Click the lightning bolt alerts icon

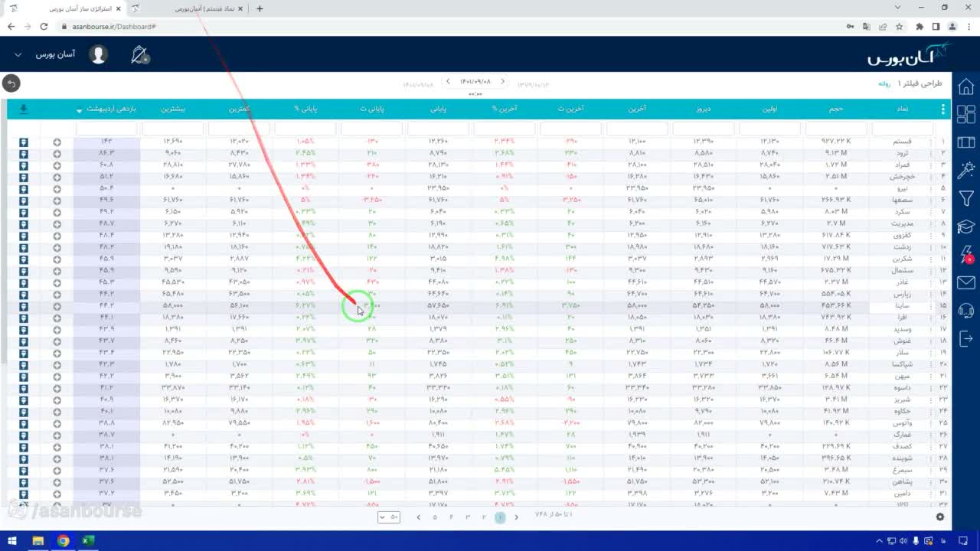[966, 255]
